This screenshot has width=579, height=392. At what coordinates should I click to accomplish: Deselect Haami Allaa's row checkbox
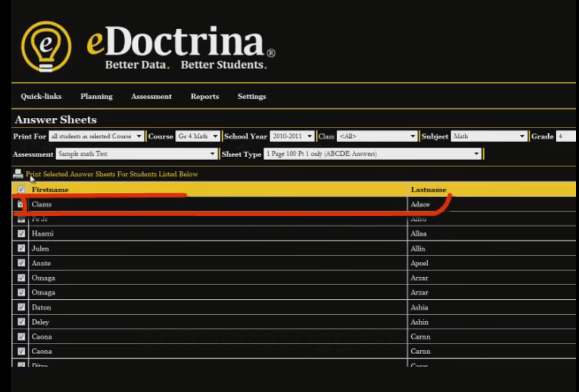click(21, 233)
